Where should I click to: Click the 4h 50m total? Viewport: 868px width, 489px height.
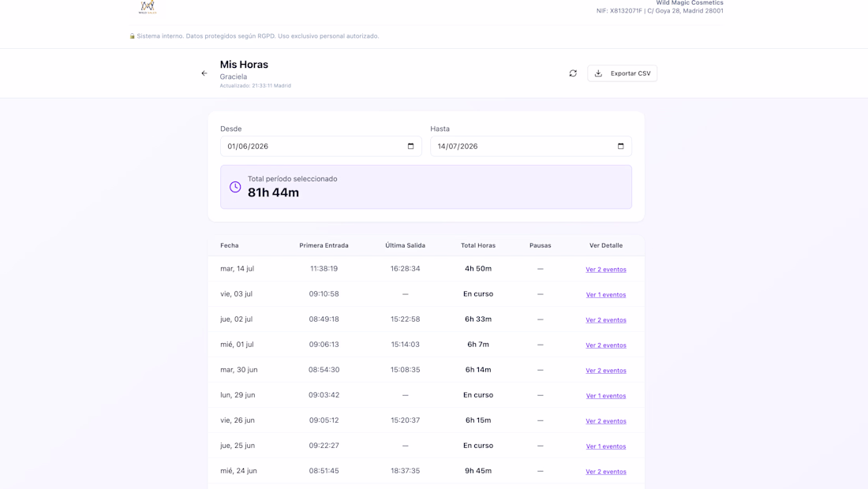tap(478, 268)
